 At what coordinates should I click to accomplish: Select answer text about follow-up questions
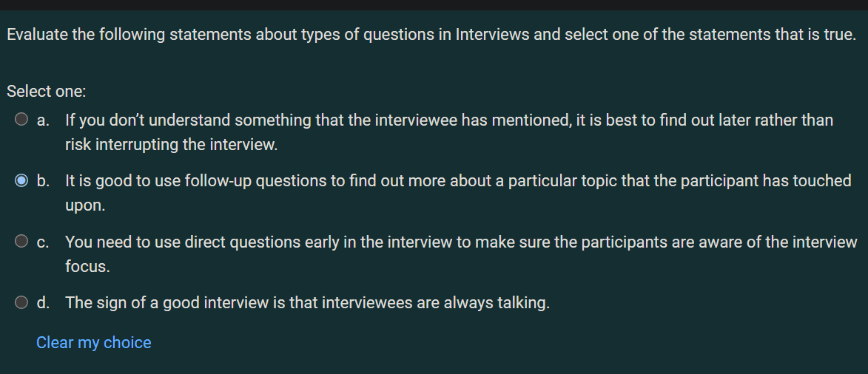coord(458,193)
